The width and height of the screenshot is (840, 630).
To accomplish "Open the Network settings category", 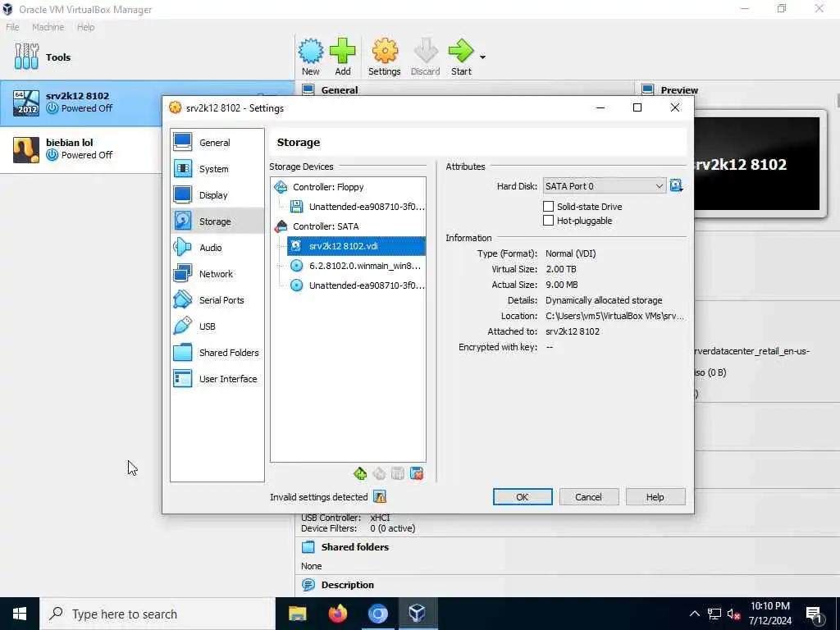I will (x=217, y=274).
